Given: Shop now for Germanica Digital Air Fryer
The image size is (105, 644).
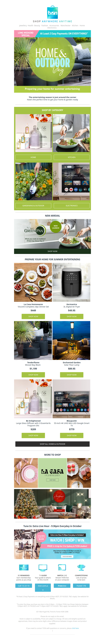Looking at the screenshot, I should pos(72,316).
